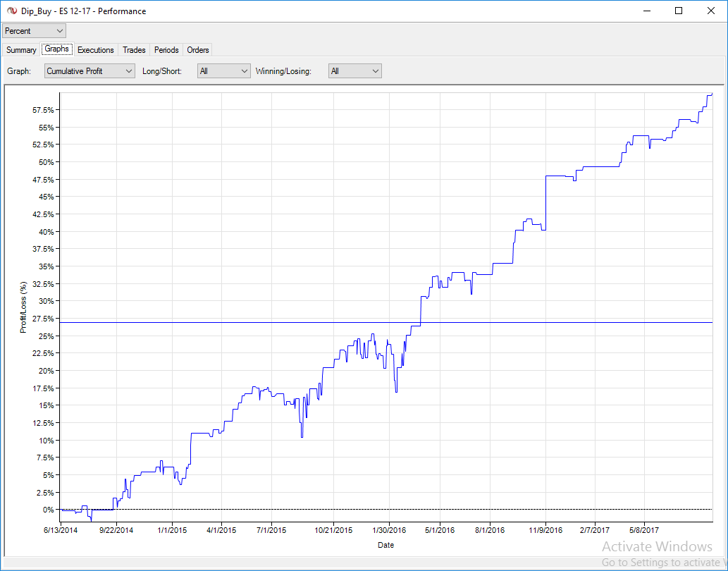The width and height of the screenshot is (728, 571).
Task: Click the 1/30/2016 date label
Action: [389, 529]
